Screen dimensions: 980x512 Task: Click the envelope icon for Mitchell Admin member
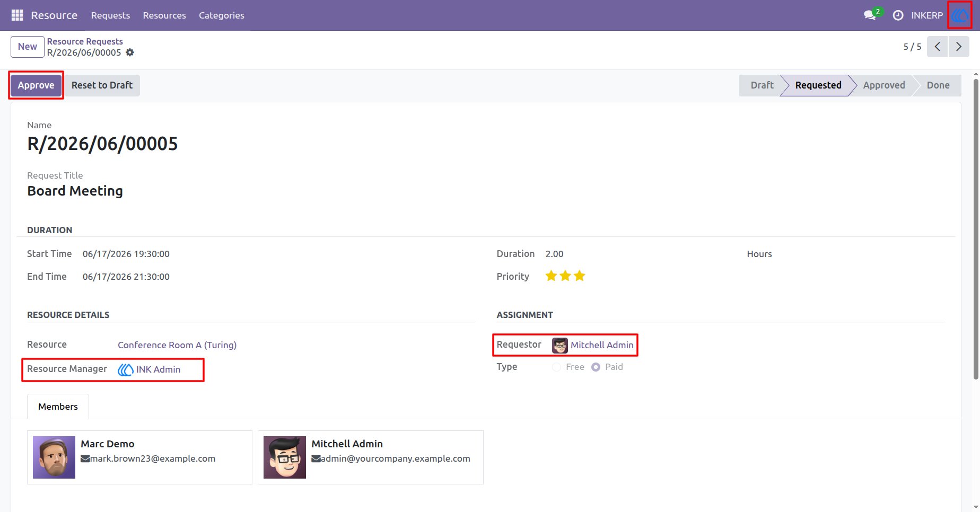316,458
